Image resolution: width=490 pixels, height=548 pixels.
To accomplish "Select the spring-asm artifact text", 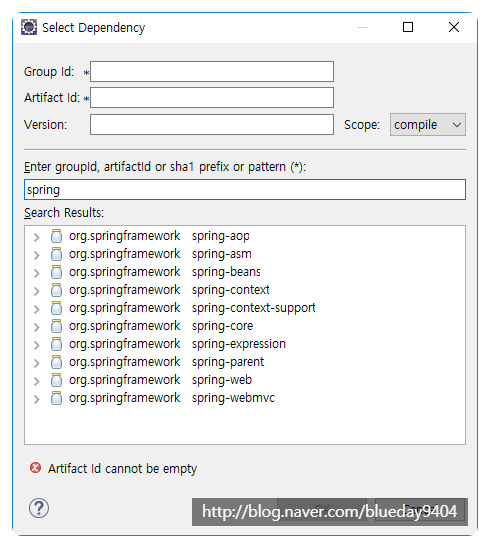I will (x=222, y=254).
